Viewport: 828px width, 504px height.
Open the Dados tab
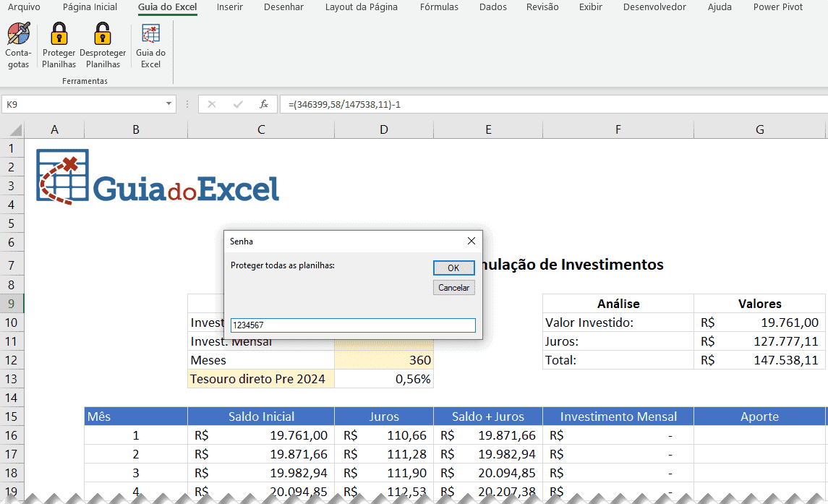pyautogui.click(x=492, y=7)
